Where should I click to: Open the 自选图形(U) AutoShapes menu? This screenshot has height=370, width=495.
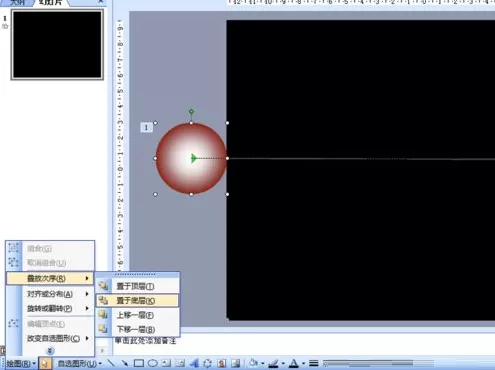coord(79,363)
